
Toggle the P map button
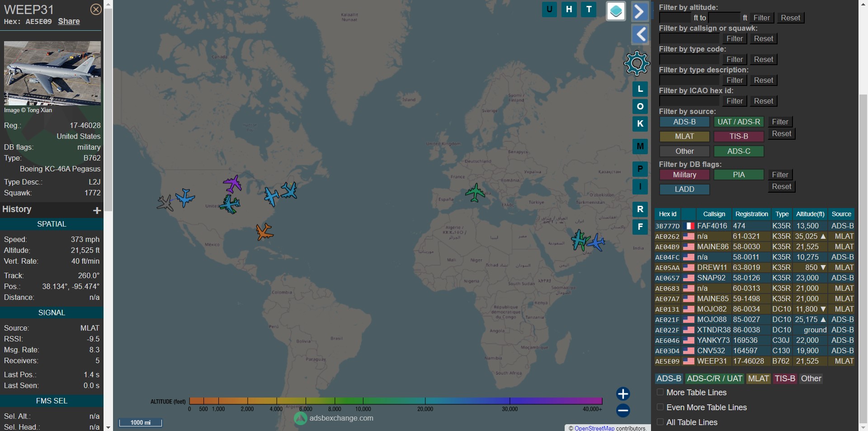coord(640,169)
